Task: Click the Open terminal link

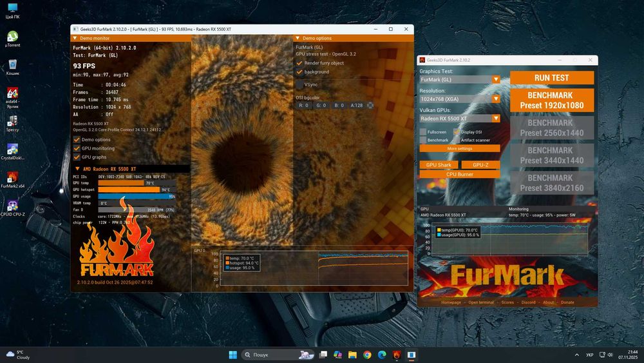Action: click(481, 302)
